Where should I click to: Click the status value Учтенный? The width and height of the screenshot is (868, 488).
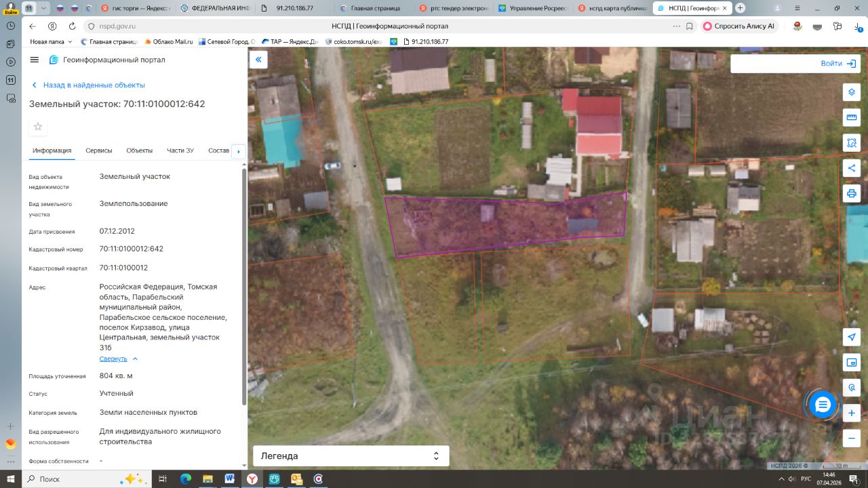point(117,393)
